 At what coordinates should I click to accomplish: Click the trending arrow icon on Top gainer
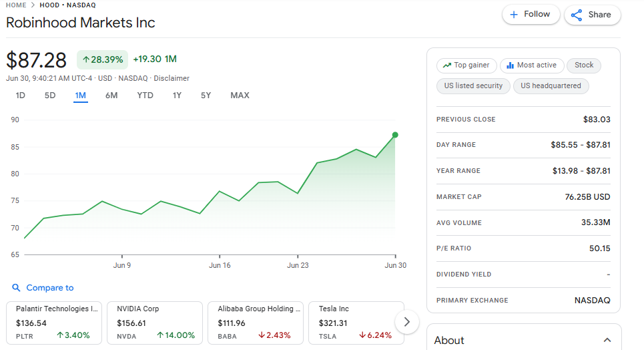click(x=447, y=65)
